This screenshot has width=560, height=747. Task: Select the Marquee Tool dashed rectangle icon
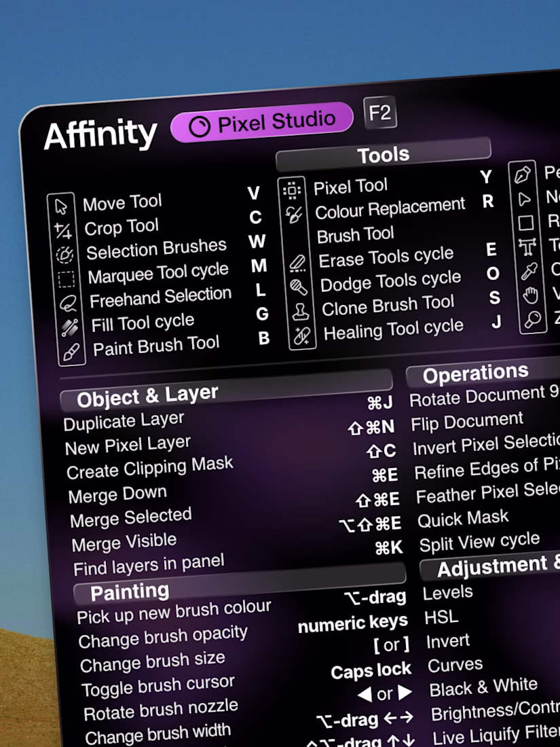point(66,279)
